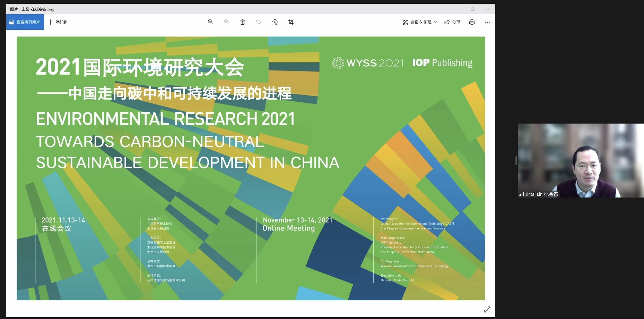Restore down the Photos window
The image size is (644, 319).
click(x=472, y=9)
